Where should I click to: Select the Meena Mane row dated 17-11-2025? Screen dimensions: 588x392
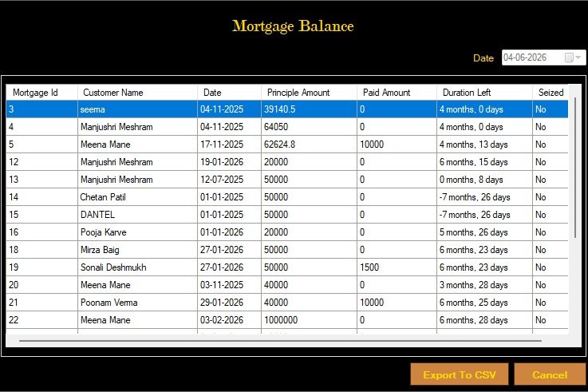[287, 145]
